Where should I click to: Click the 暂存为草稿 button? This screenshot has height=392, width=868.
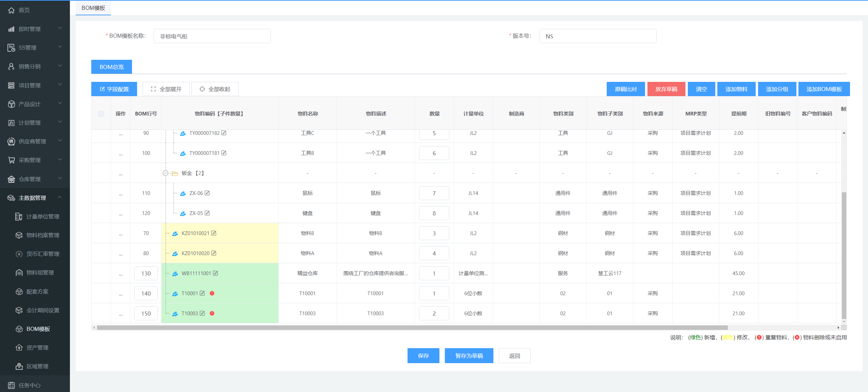pos(469,356)
